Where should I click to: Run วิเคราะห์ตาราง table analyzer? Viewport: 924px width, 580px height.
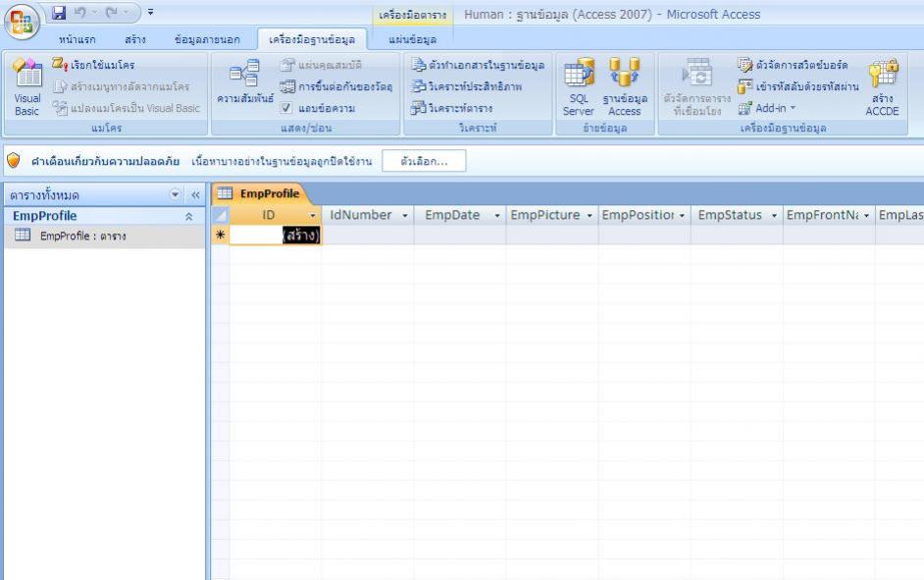pos(452,108)
